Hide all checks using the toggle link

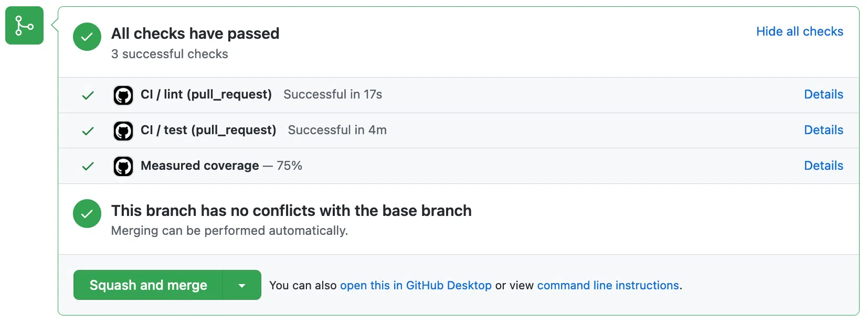click(x=799, y=31)
